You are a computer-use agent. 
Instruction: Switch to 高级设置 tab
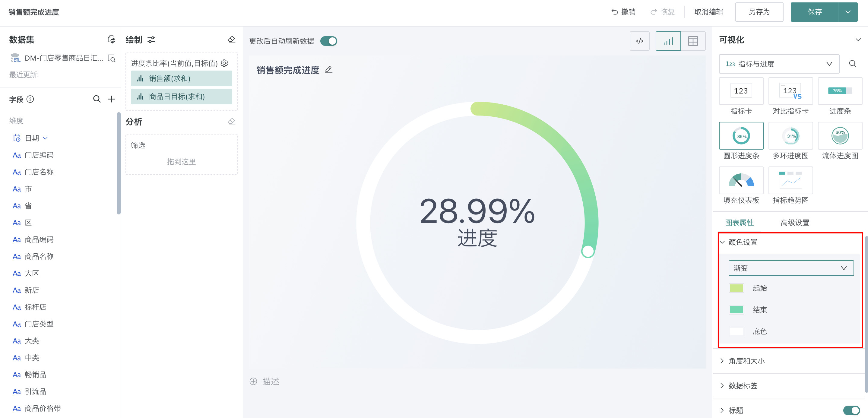coord(794,223)
